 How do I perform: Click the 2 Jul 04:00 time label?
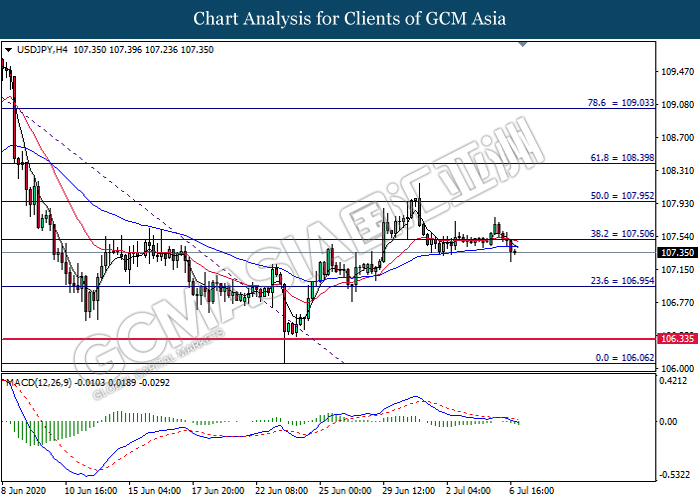coord(468,491)
